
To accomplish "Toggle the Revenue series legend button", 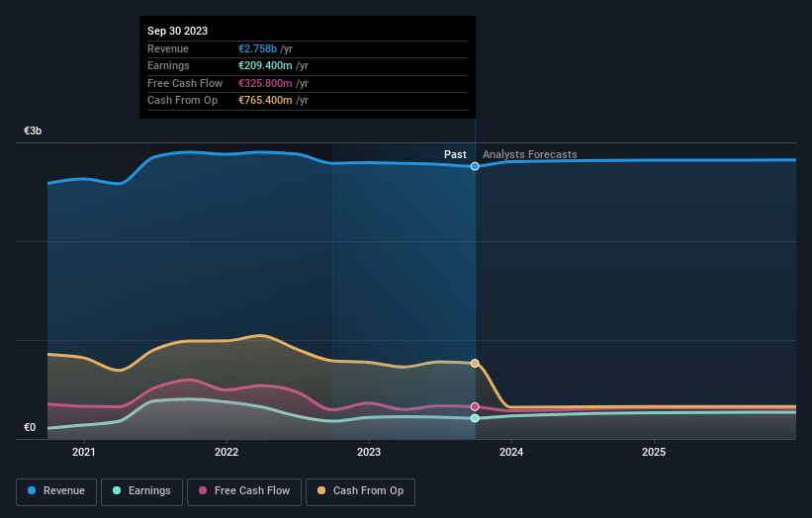I will 56,491.
